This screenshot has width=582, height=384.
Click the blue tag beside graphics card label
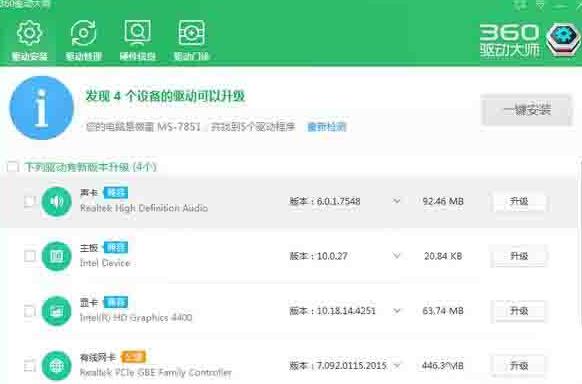tap(115, 302)
